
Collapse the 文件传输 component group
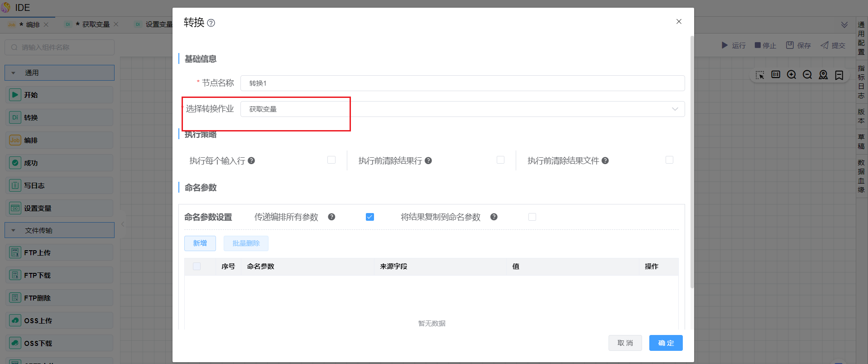(x=14, y=231)
